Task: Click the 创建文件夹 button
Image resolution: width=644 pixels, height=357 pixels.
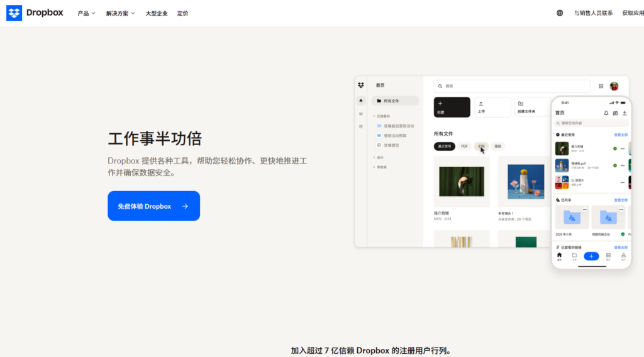Action: click(532, 107)
